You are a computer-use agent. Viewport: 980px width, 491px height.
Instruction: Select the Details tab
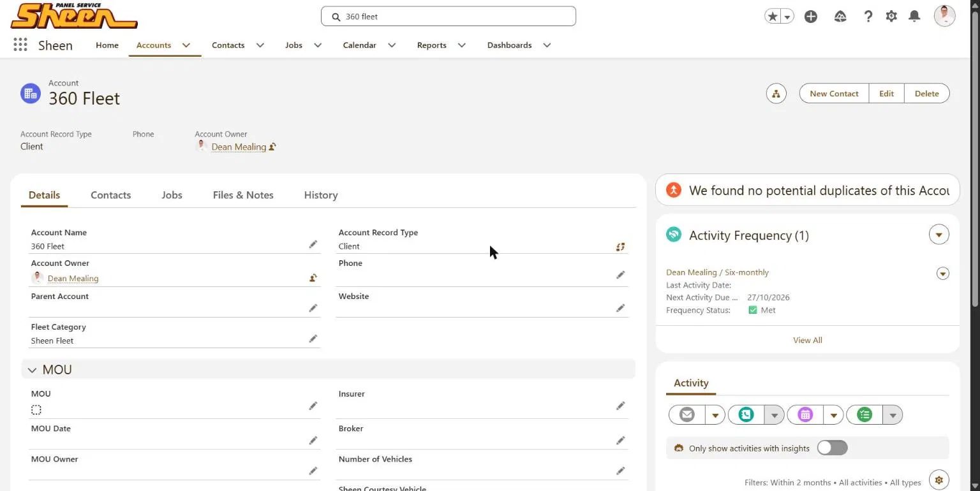44,195
